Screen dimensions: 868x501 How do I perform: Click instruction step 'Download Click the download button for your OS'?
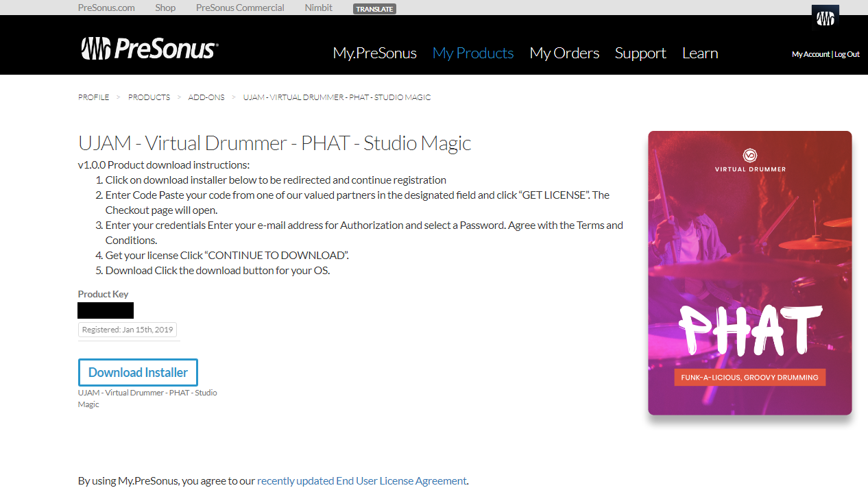pyautogui.click(x=217, y=270)
